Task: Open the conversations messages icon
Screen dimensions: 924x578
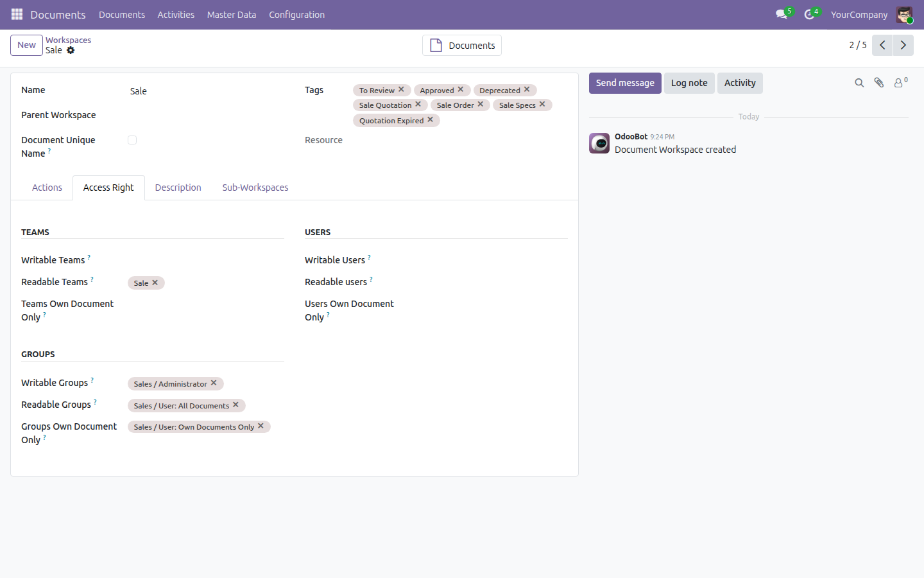Action: (782, 14)
